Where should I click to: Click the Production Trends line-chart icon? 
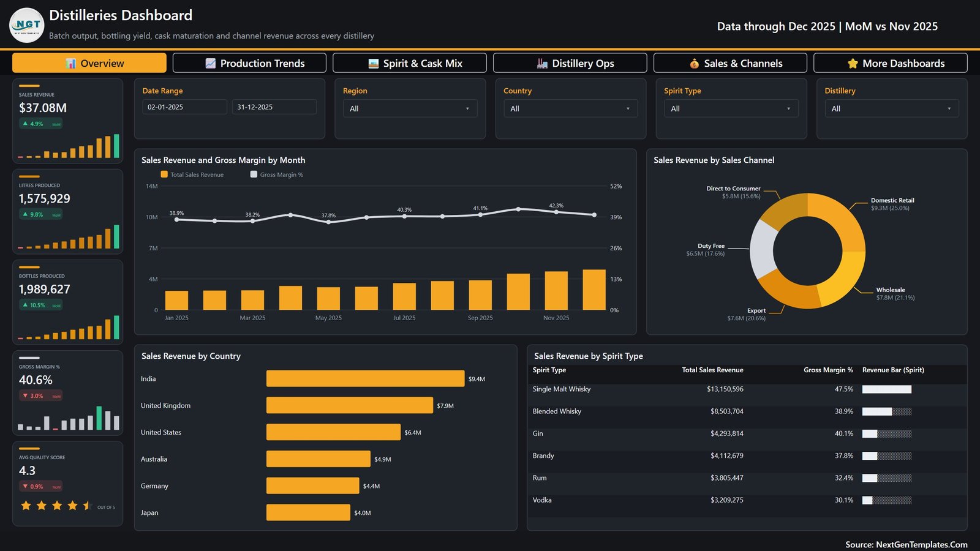[210, 63]
